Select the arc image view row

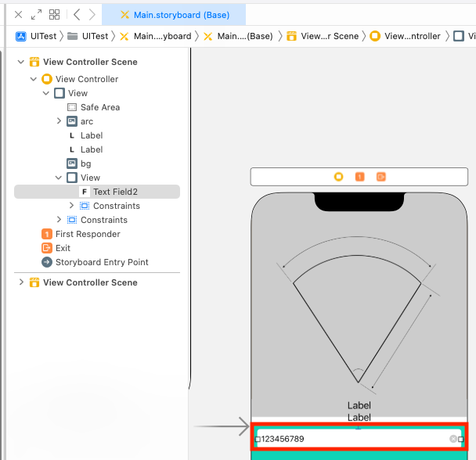pyautogui.click(x=97, y=121)
